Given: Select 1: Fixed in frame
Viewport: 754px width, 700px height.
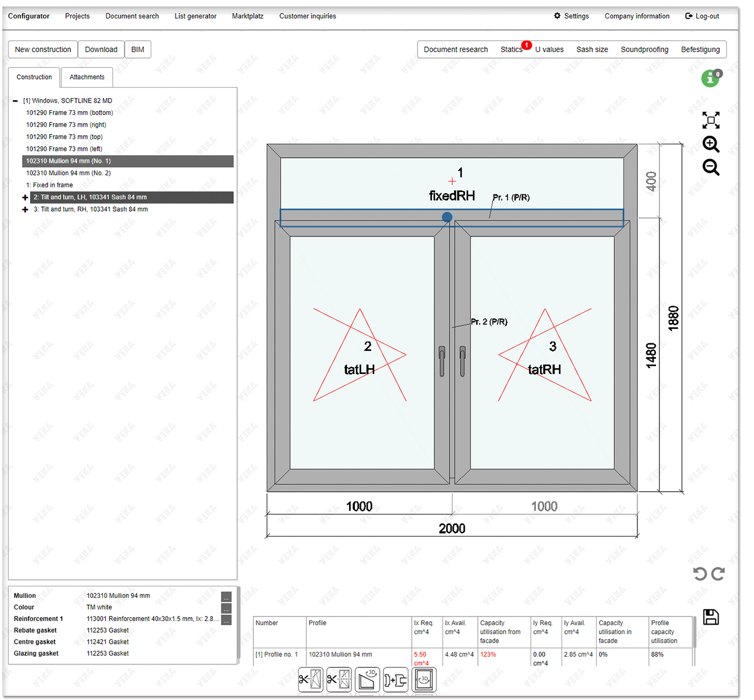Looking at the screenshot, I should (x=49, y=186).
